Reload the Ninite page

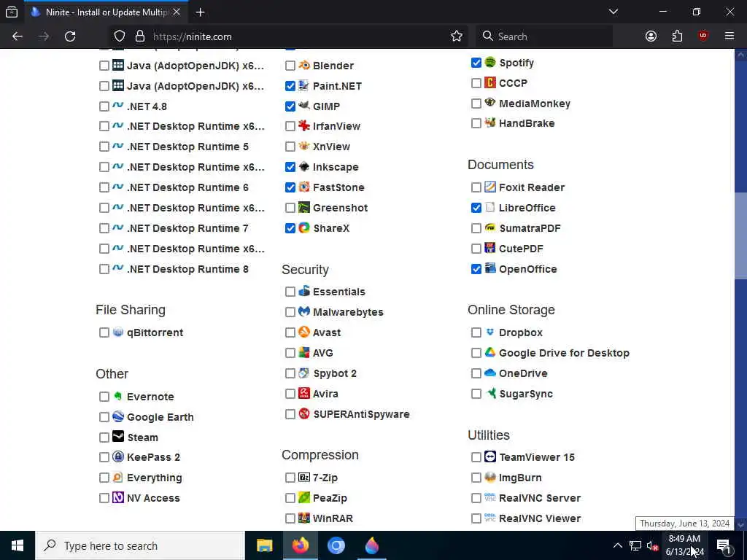pos(70,36)
